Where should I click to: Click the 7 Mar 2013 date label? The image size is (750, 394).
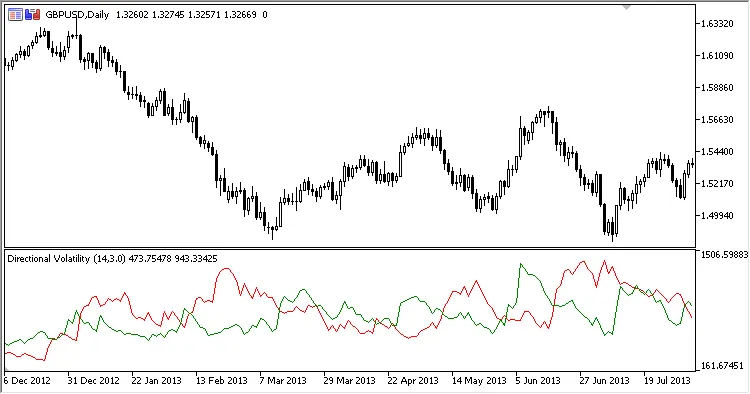[x=283, y=381]
